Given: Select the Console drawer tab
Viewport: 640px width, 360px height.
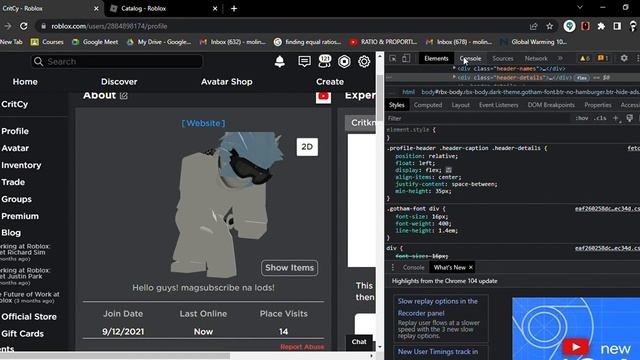Looking at the screenshot, I should point(413,267).
